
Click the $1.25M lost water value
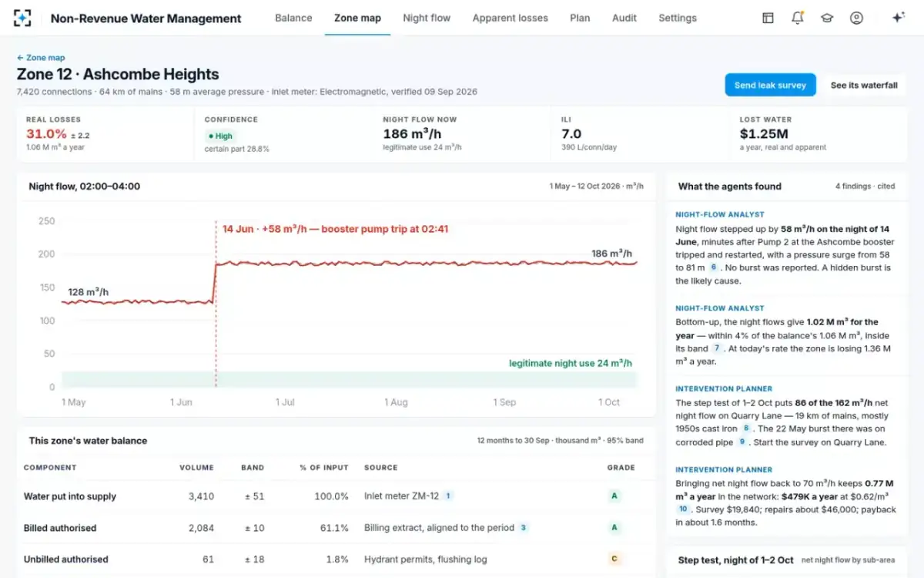pyautogui.click(x=764, y=134)
